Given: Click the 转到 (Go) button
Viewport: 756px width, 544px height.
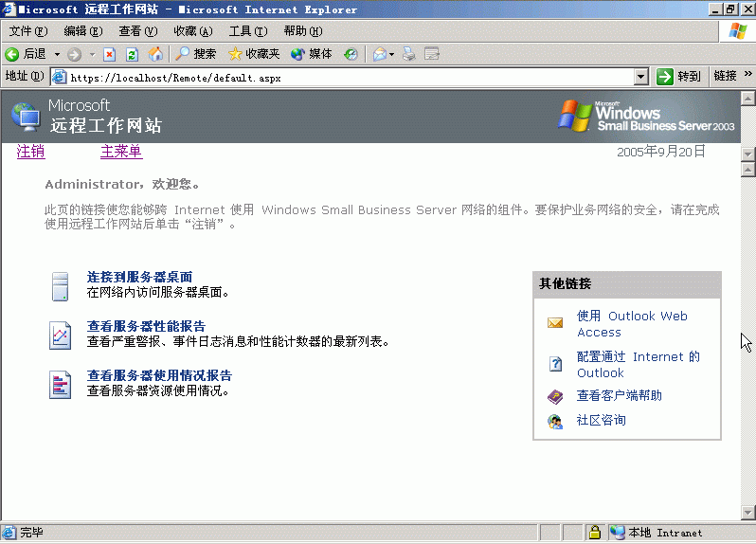Looking at the screenshot, I should tap(679, 77).
